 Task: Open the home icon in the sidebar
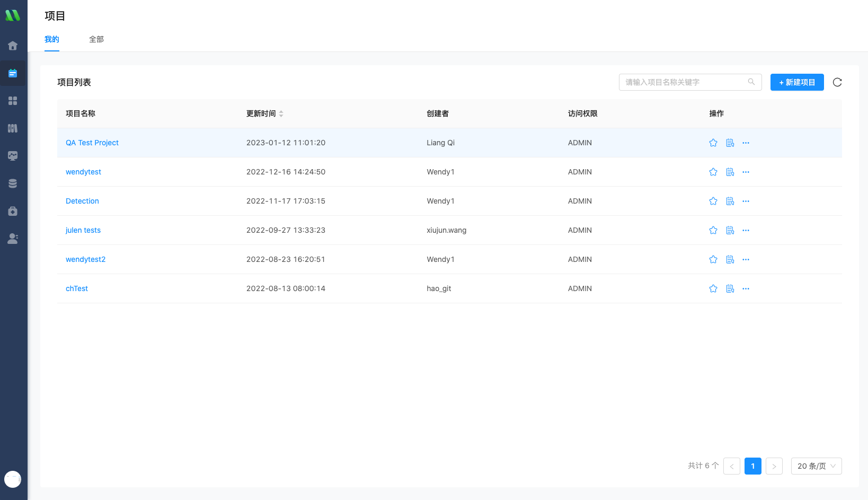[13, 46]
